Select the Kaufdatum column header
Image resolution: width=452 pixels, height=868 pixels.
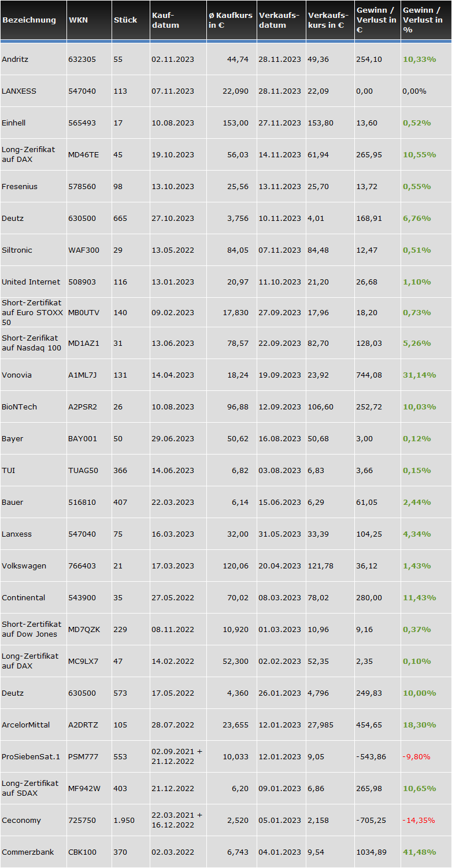coord(165,20)
